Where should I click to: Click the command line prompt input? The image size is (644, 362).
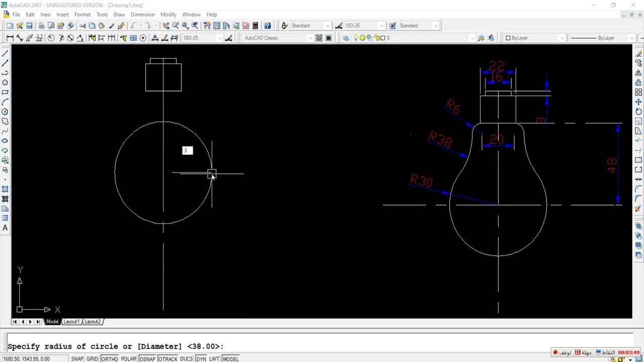(320, 346)
